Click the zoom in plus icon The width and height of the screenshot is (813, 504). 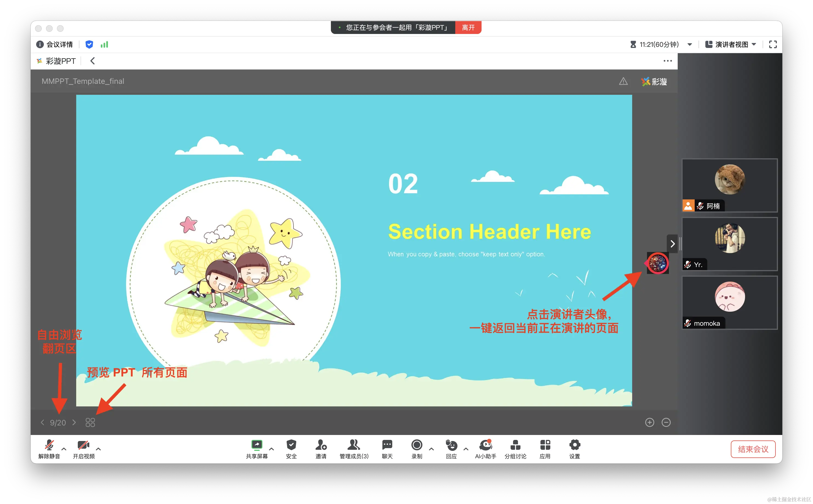[x=649, y=422]
